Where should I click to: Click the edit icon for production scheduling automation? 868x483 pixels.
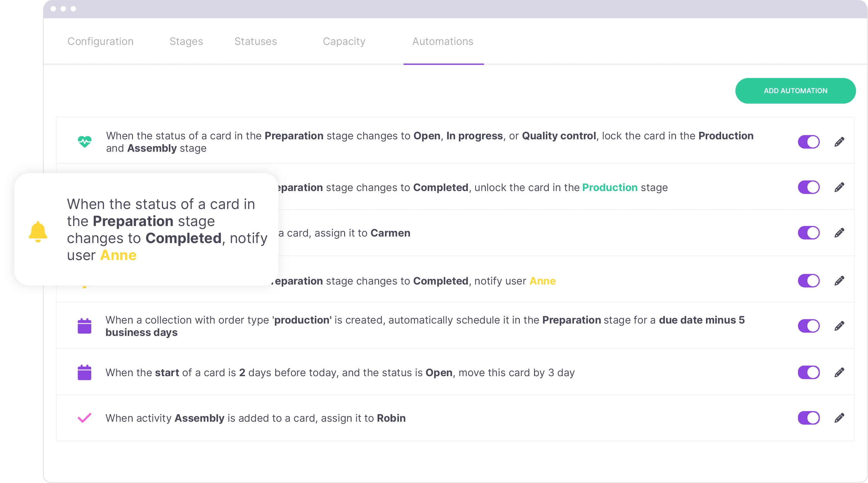(x=841, y=326)
